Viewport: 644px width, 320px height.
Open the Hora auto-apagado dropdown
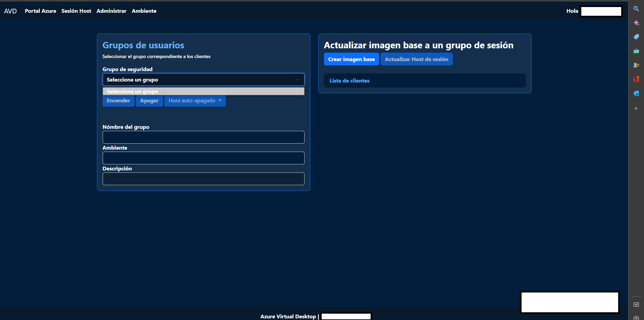click(x=195, y=101)
